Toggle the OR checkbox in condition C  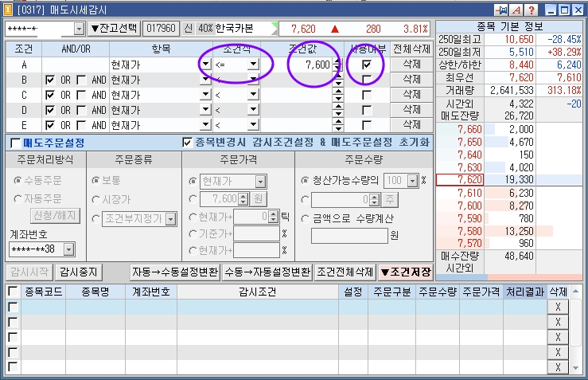pyautogui.click(x=49, y=95)
